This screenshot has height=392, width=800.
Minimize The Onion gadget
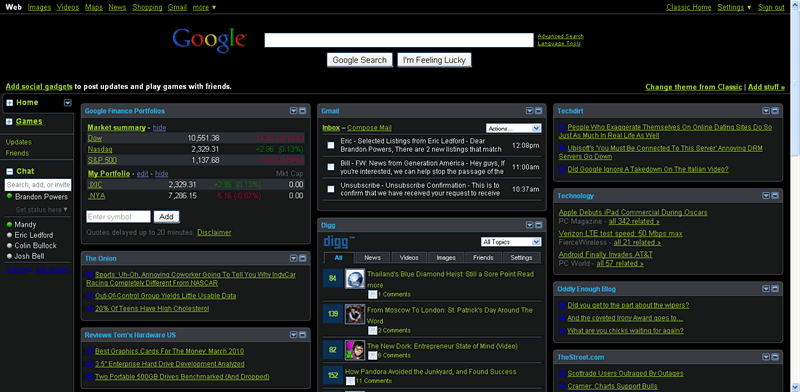(x=303, y=258)
